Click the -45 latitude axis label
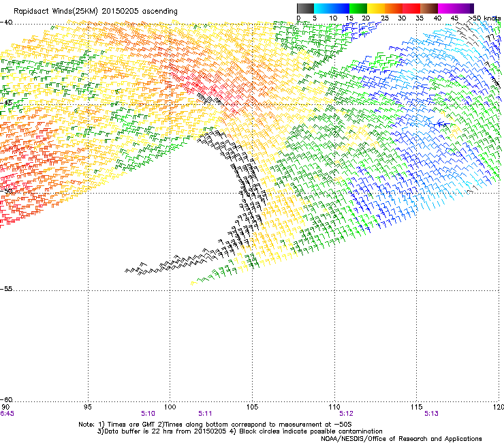This screenshot has width=504, height=443. (6, 103)
